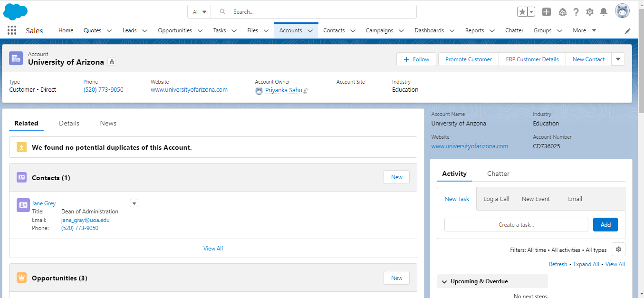
Task: Click the Add task button
Action: (605, 225)
